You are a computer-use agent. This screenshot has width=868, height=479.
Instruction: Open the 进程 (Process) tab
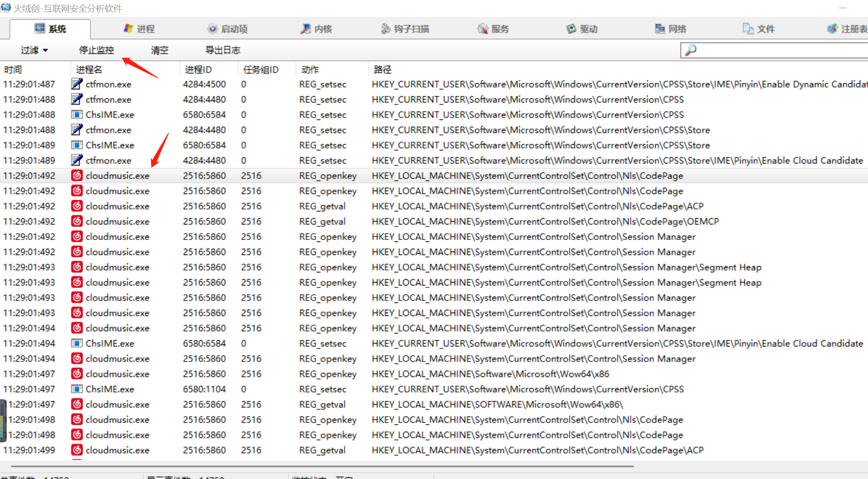[139, 29]
